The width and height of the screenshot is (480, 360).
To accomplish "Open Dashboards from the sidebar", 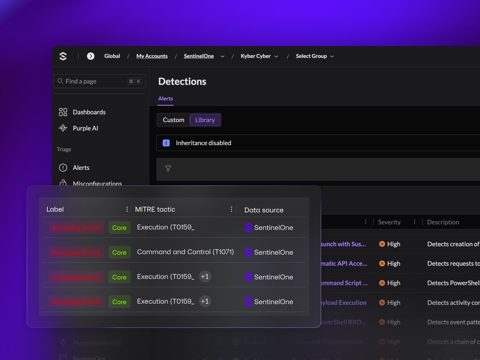I will pos(82,112).
